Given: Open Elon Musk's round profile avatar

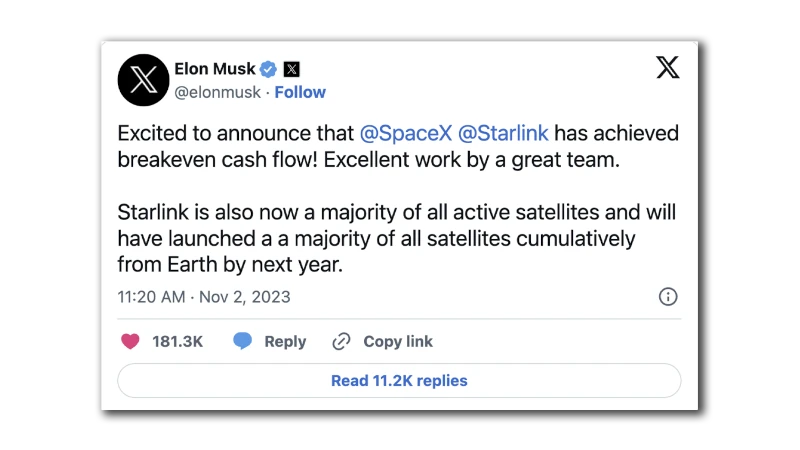Looking at the screenshot, I should pyautogui.click(x=143, y=80).
